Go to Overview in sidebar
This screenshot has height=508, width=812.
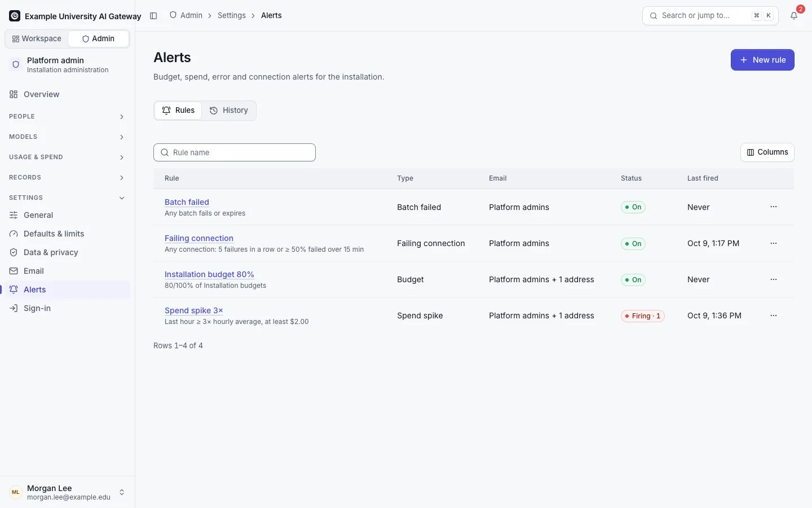(x=67, y=94)
